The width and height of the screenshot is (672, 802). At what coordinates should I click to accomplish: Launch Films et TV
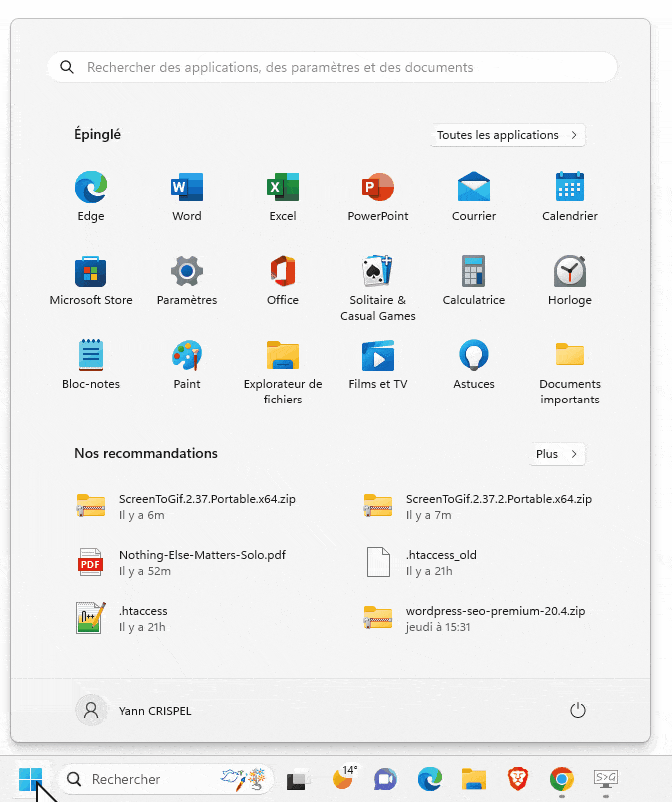coord(377,364)
